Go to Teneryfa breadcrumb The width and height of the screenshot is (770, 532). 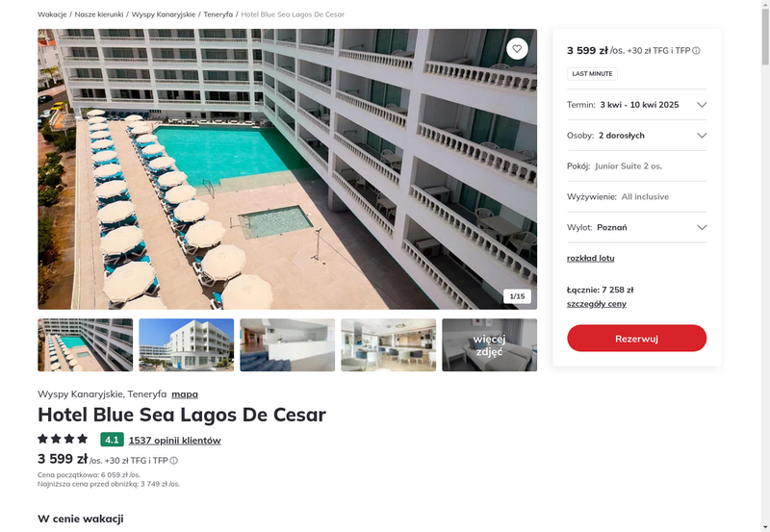pyautogui.click(x=218, y=14)
